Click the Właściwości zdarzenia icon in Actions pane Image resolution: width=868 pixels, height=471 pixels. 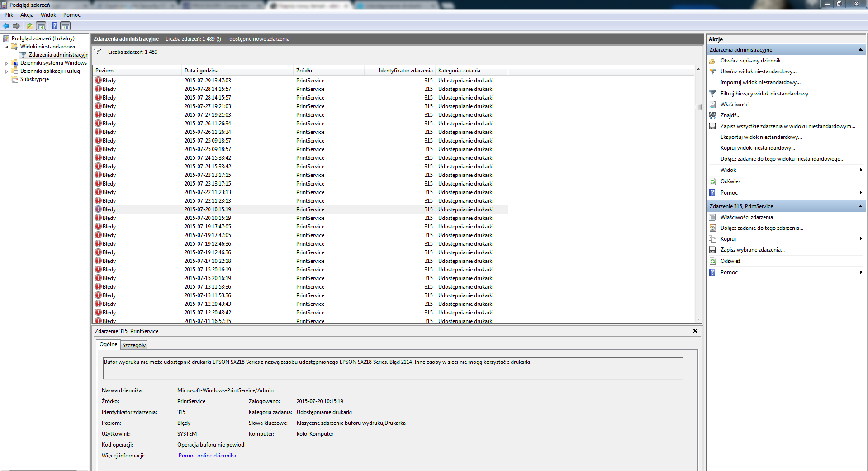coord(712,217)
